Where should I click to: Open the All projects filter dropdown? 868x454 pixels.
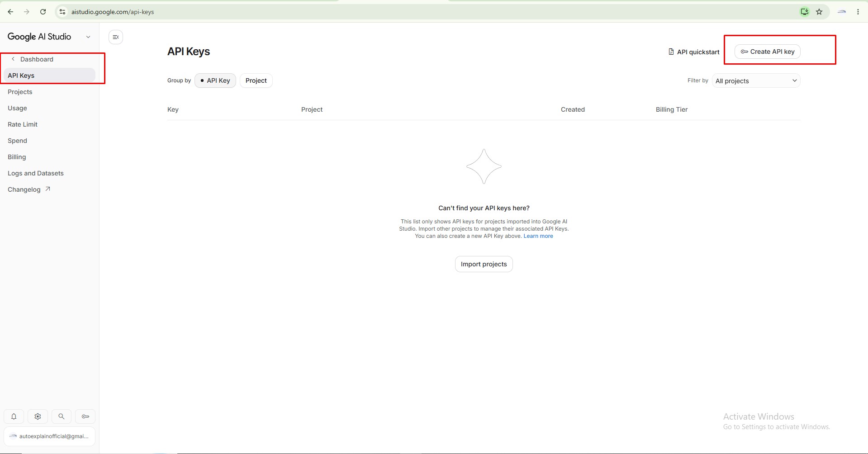[756, 80]
